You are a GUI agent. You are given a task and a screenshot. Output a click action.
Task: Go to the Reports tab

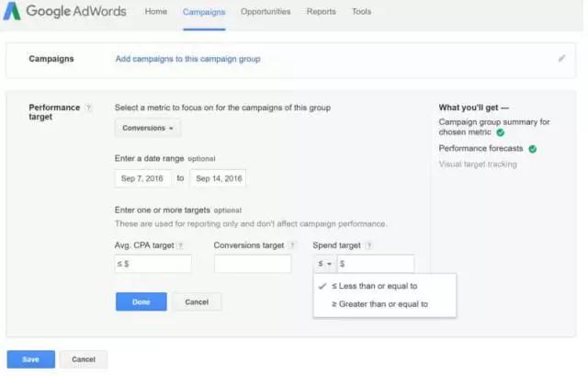(x=322, y=12)
